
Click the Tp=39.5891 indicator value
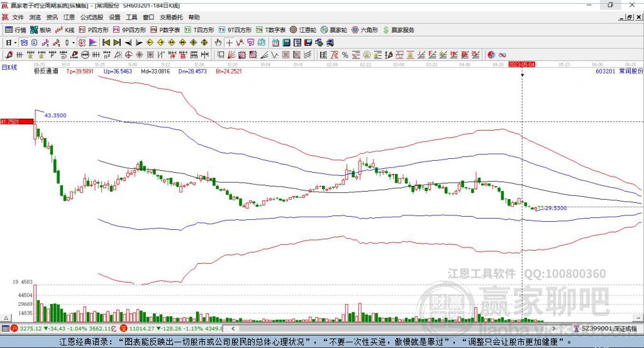(80, 72)
